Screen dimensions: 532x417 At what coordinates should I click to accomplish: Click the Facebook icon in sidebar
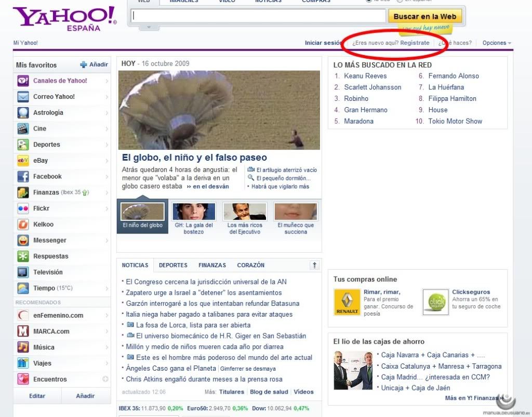pos(23,177)
